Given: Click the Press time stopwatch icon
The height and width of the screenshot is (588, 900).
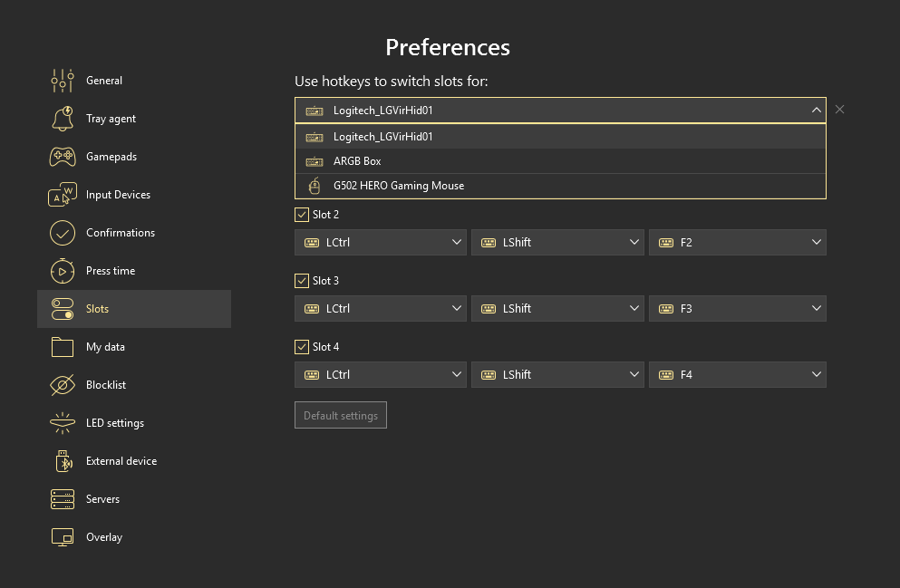Looking at the screenshot, I should [62, 271].
